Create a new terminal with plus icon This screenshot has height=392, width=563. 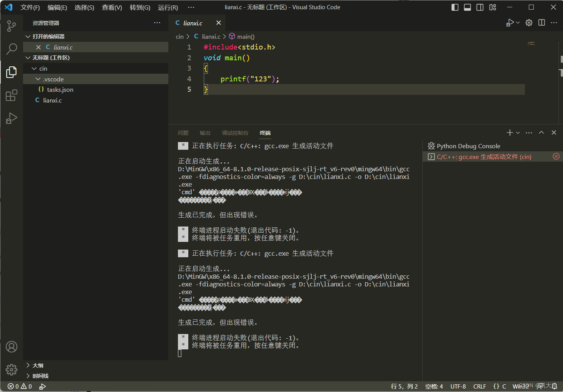[x=510, y=132]
